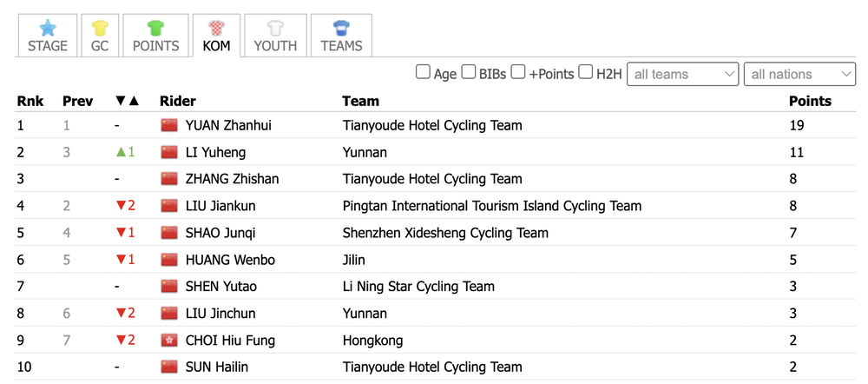Click the flag next to LIU Jiankun

(x=169, y=206)
